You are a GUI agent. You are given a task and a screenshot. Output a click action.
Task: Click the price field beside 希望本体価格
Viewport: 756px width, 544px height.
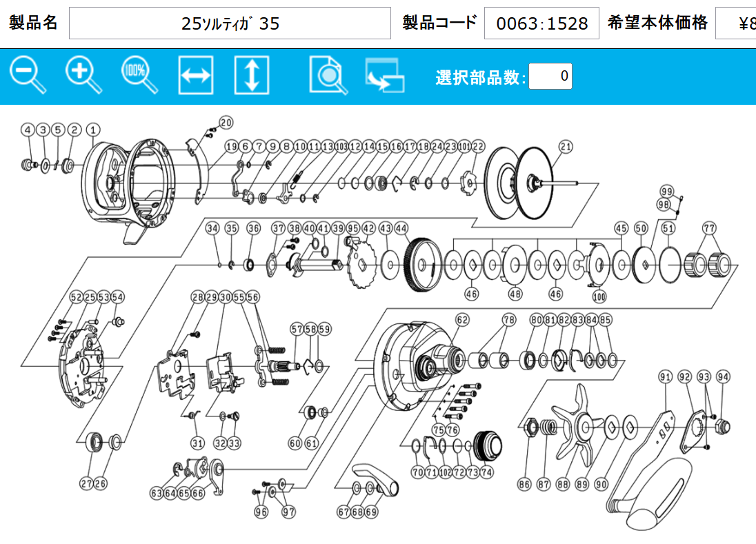[x=735, y=23]
